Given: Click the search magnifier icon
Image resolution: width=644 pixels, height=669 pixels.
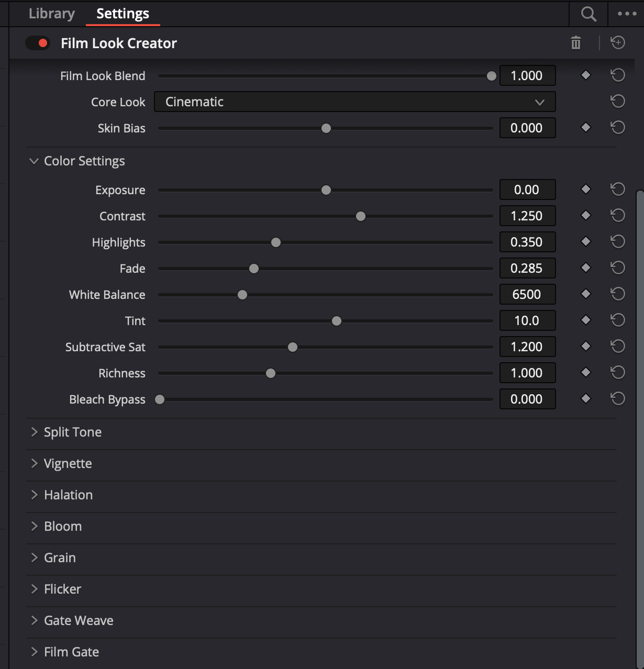Looking at the screenshot, I should [589, 14].
